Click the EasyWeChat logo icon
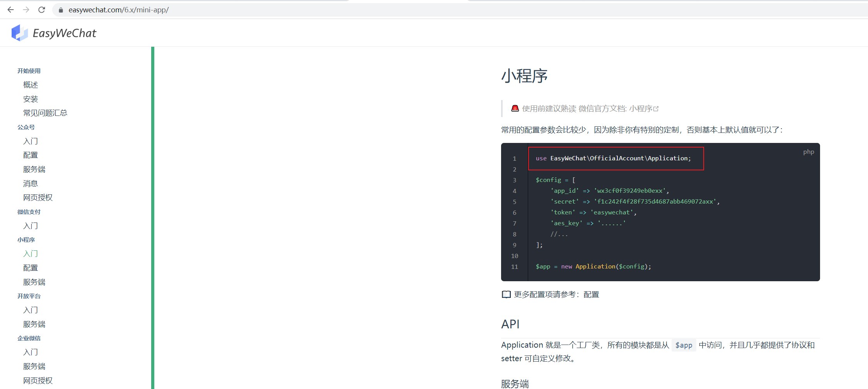The image size is (868, 389). tap(20, 32)
